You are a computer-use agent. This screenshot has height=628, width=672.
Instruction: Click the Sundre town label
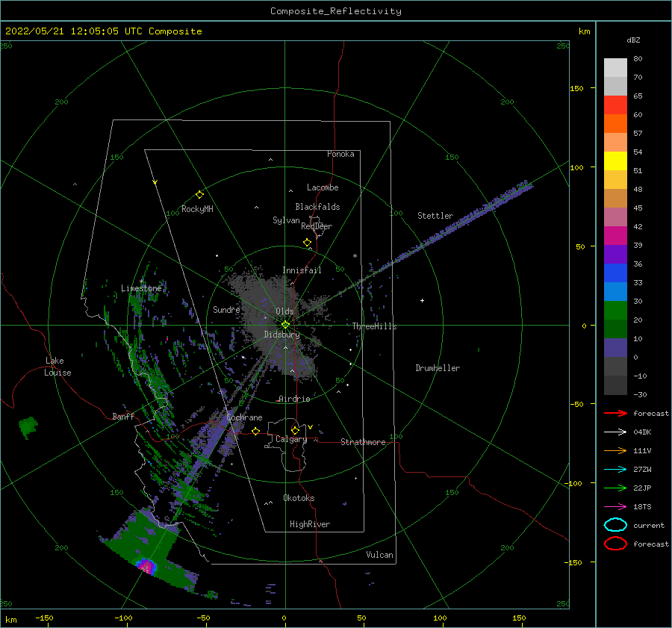(x=226, y=309)
